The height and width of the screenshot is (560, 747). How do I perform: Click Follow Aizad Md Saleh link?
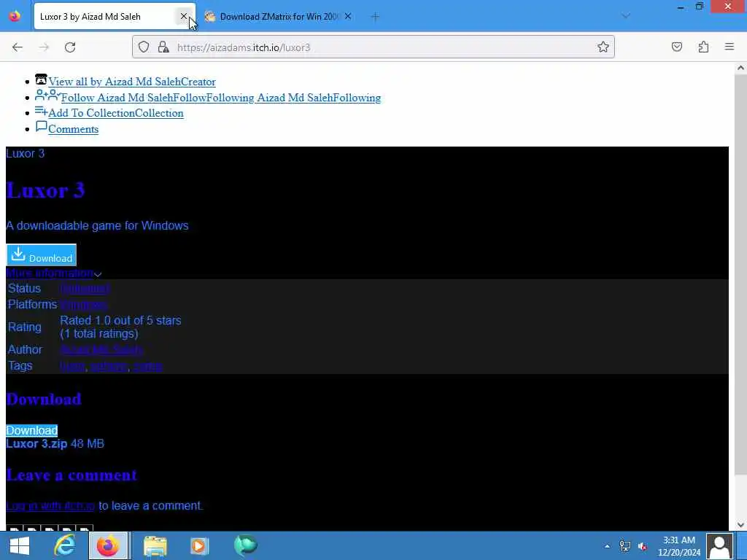(221, 98)
